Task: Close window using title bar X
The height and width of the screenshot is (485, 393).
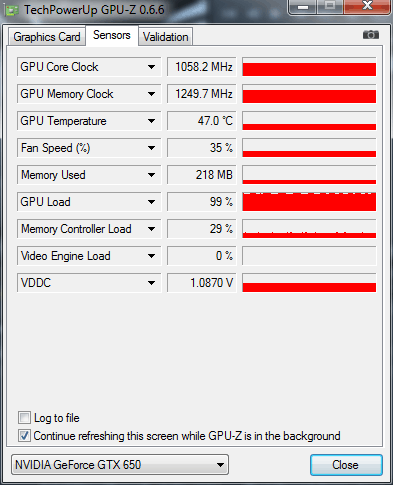Action: point(367,6)
